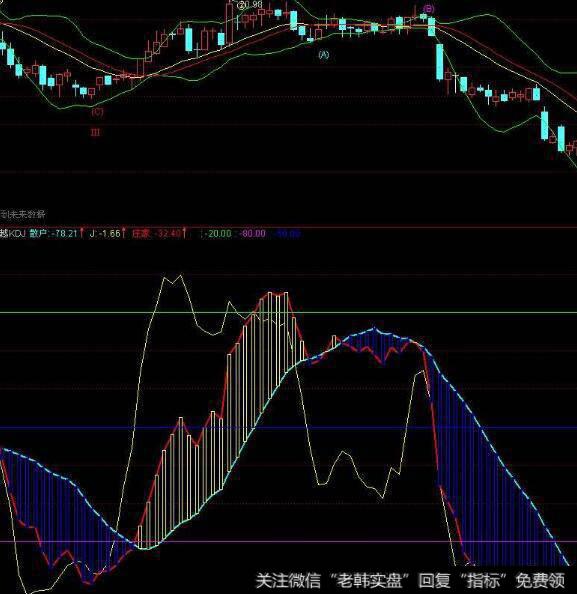
Task: Click the purple horizontal -80 level line
Action: pos(288,541)
